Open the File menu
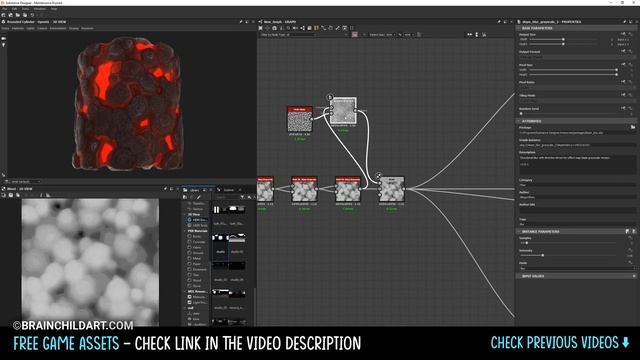The width and height of the screenshot is (640, 360). tap(4, 9)
